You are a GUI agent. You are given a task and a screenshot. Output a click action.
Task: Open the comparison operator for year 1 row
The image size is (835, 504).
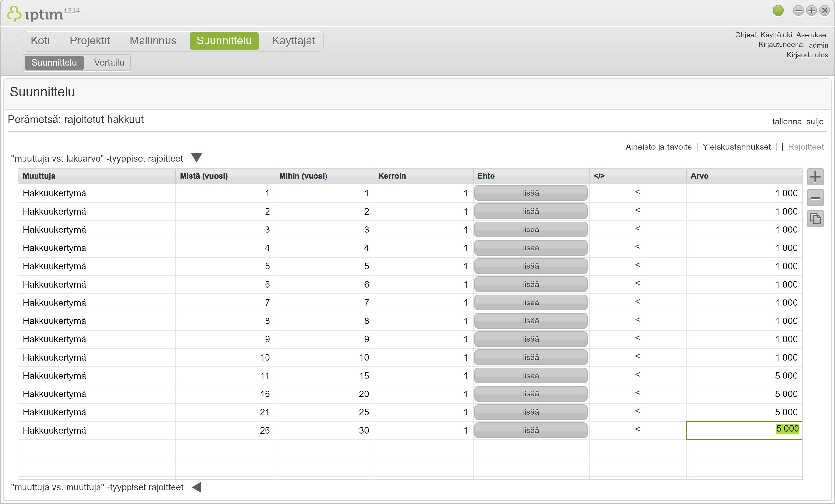click(x=637, y=192)
